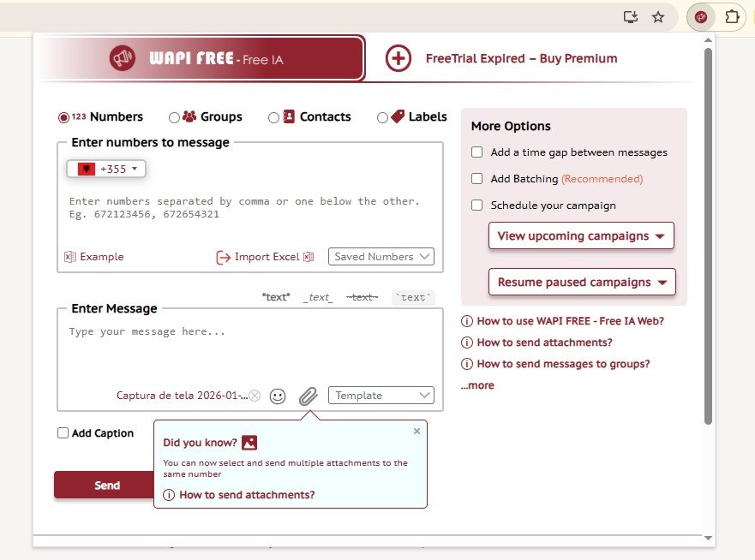Click the paperclip to attach a file

tap(308, 396)
